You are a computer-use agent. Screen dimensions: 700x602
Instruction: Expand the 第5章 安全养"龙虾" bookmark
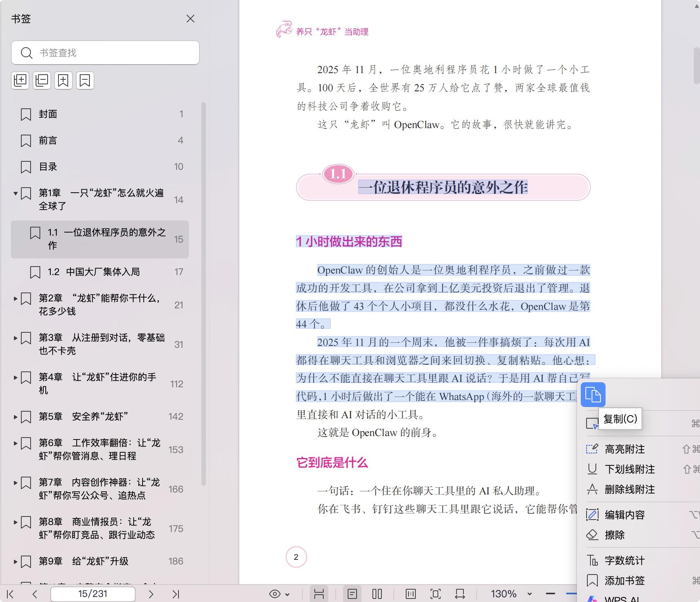pos(15,417)
